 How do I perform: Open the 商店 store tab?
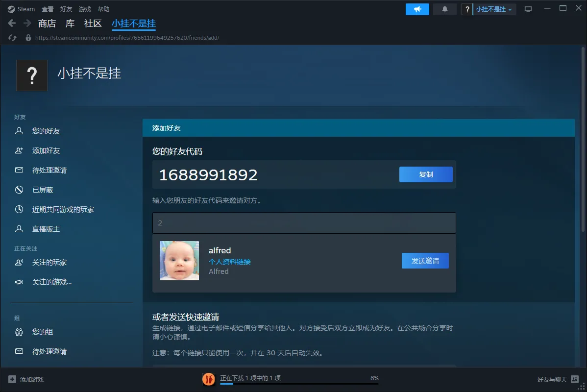coord(47,24)
